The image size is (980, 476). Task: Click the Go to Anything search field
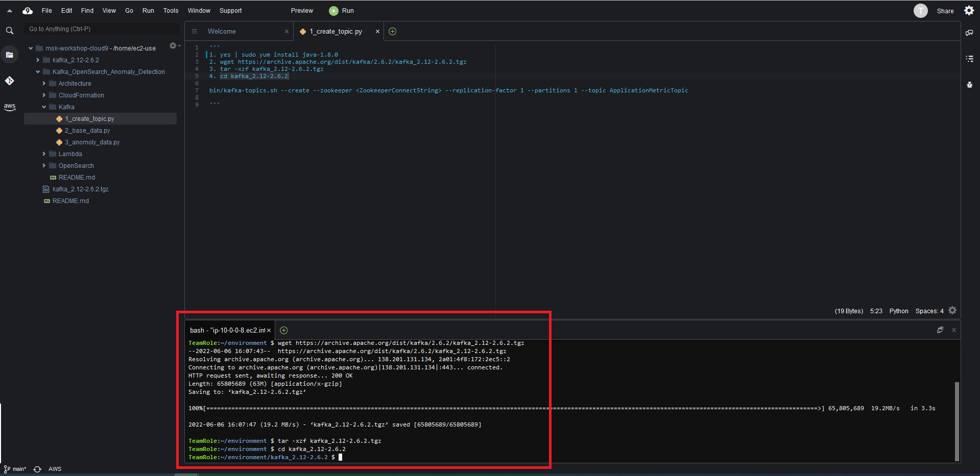click(x=101, y=29)
